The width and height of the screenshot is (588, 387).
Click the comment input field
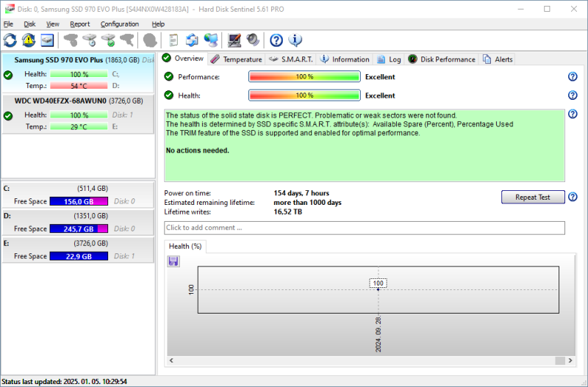(x=365, y=228)
